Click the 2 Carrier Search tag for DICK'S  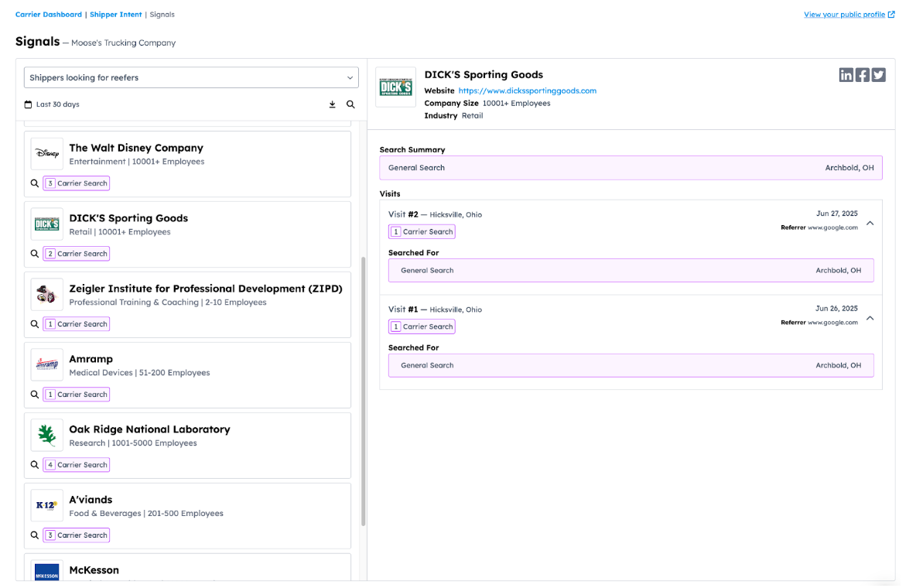(x=77, y=254)
